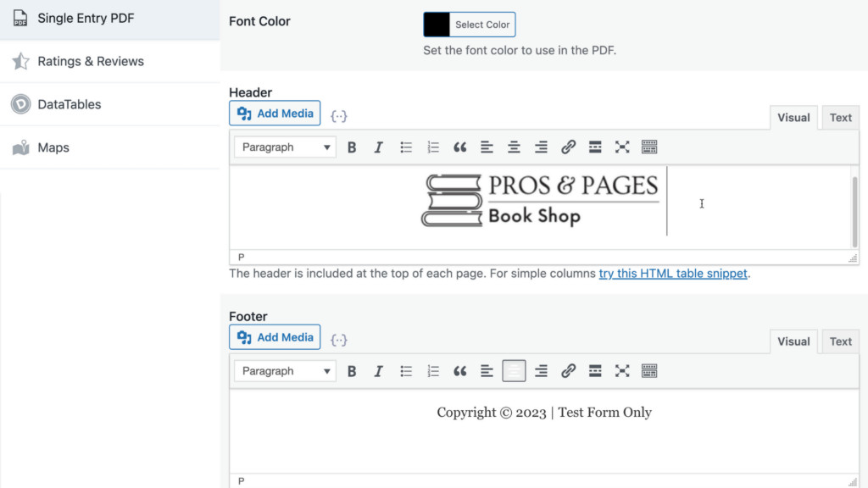Toggle center alignment in the Header editor

[515, 147]
